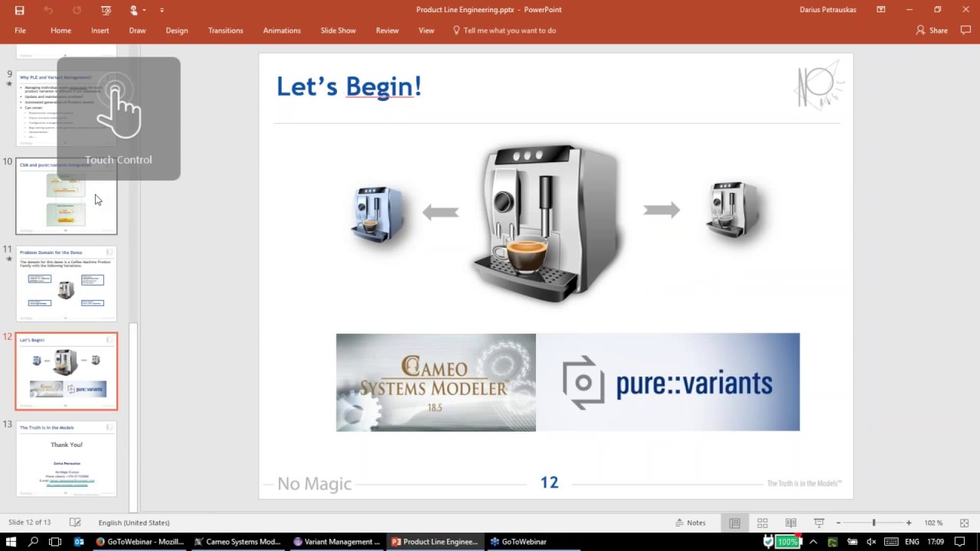Click the Redo icon in the quick access toolbar
This screenshot has width=980, height=551.
point(77,10)
